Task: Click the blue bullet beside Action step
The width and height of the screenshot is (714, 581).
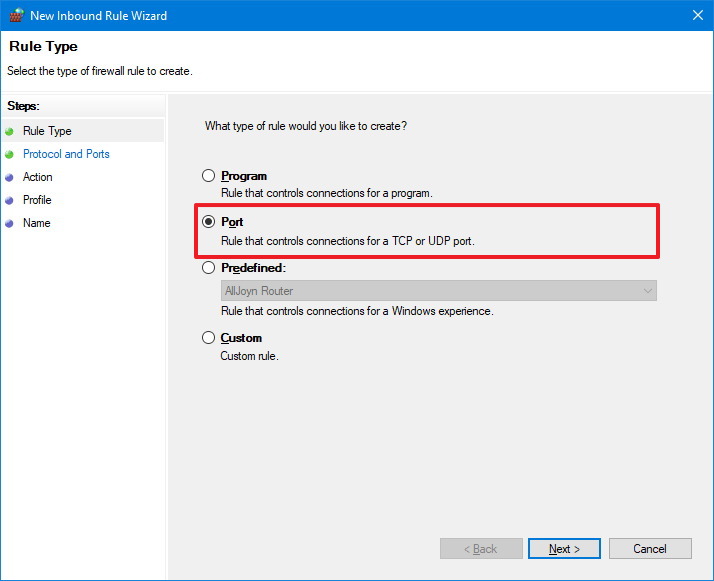Action: (x=9, y=177)
